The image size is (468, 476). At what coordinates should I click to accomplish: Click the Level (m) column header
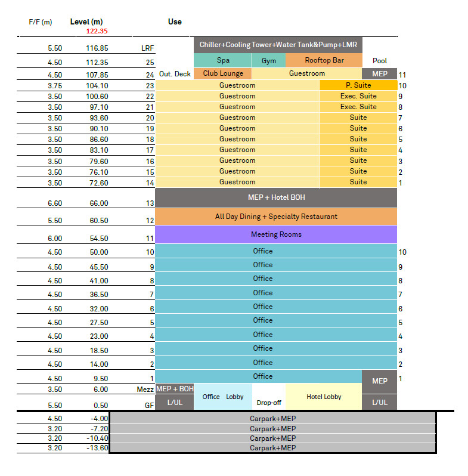pos(86,22)
